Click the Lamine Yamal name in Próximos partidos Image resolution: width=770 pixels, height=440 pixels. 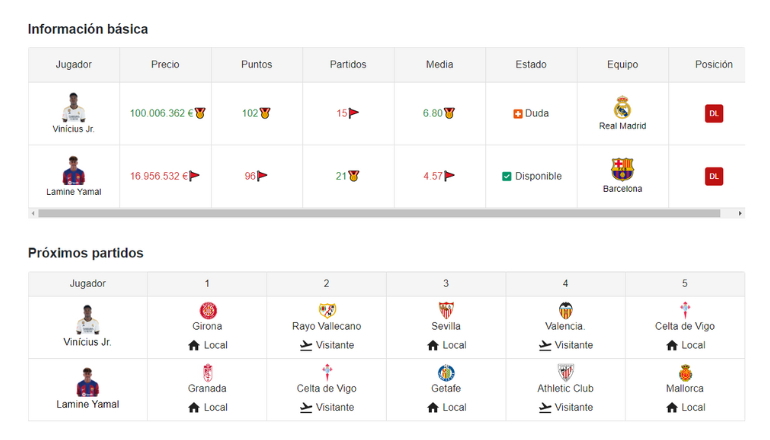tap(87, 404)
